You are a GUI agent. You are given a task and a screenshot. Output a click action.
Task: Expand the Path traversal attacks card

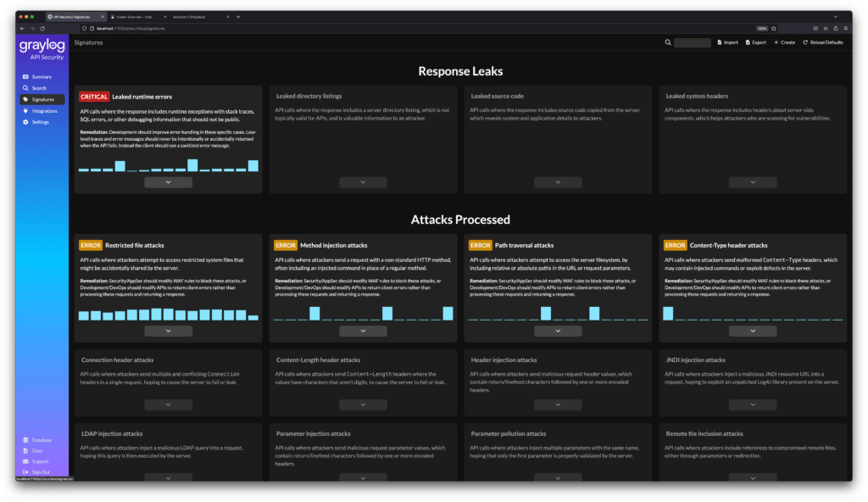(x=558, y=331)
